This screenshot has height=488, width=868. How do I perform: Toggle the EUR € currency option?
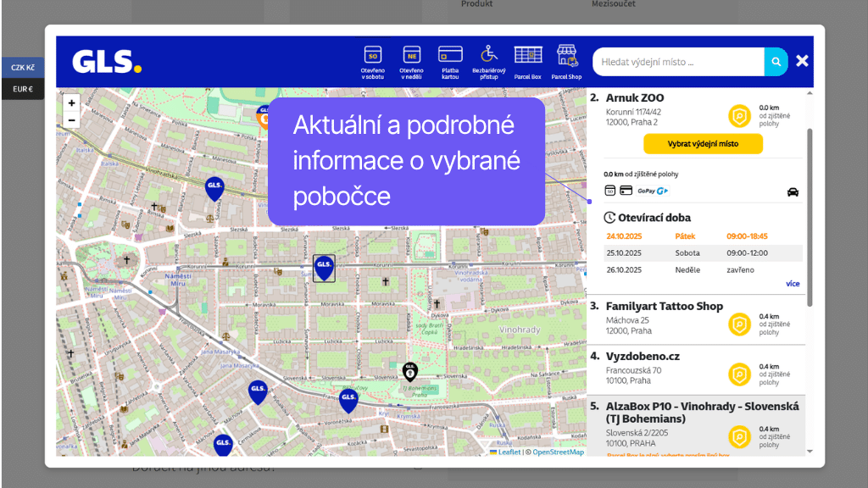click(23, 88)
